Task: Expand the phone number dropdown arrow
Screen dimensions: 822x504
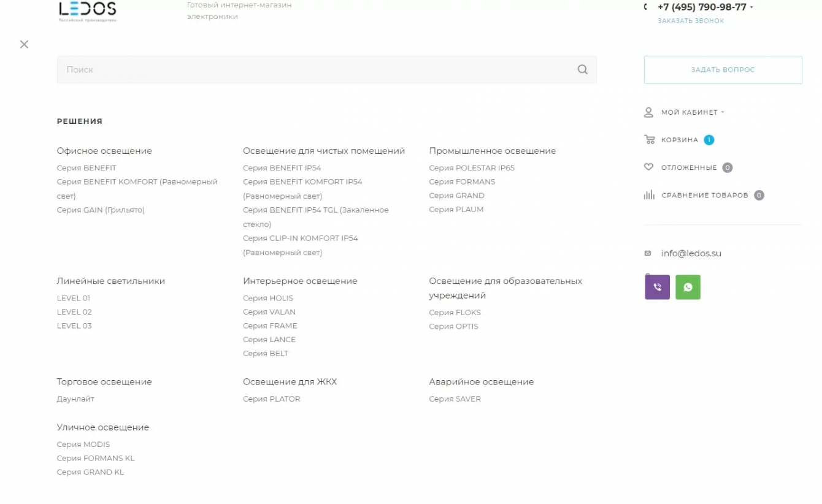Action: pos(751,8)
